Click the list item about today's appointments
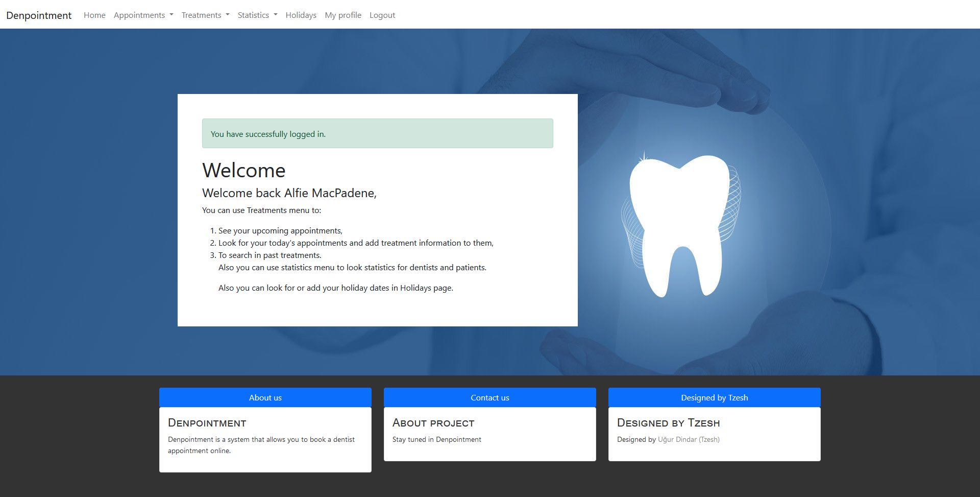This screenshot has height=497, width=980. click(x=356, y=243)
